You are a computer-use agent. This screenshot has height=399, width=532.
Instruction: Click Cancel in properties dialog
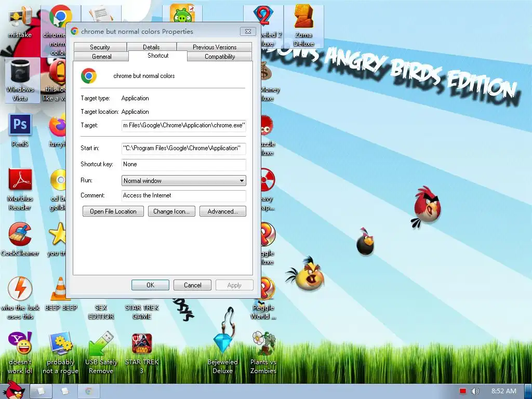coord(192,285)
